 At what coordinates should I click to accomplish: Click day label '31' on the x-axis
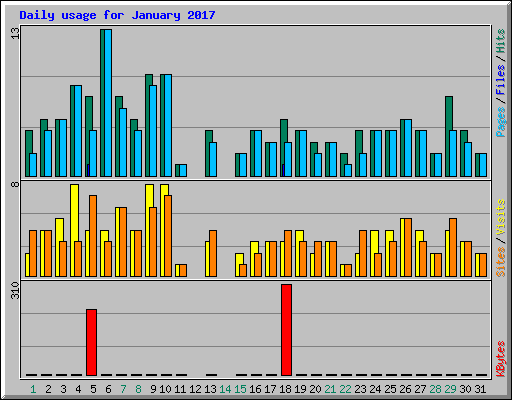[480, 389]
